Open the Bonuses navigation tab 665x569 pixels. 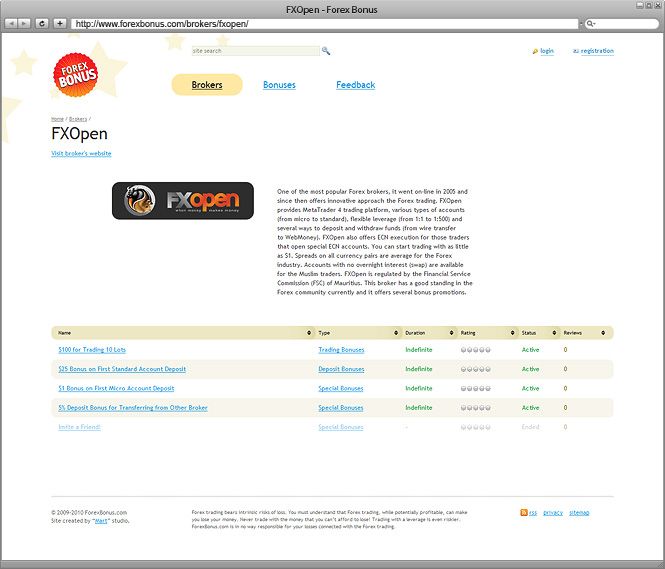click(x=279, y=85)
